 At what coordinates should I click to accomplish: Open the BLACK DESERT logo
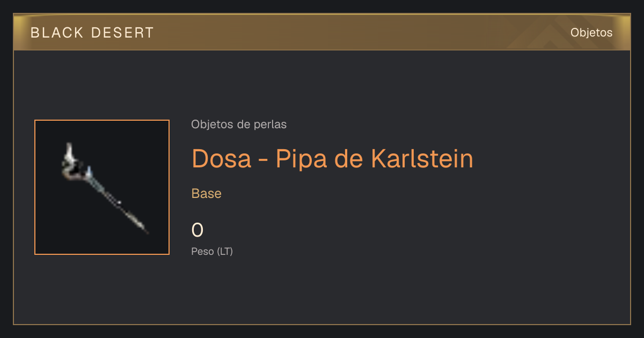92,33
